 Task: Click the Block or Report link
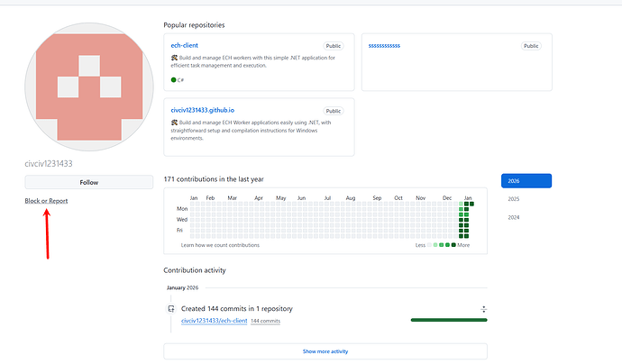coord(46,201)
